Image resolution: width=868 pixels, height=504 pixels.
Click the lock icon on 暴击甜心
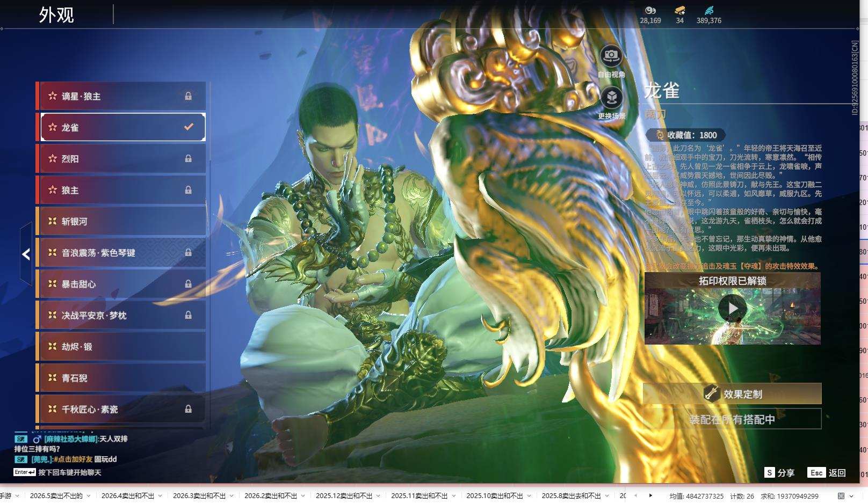coord(189,284)
